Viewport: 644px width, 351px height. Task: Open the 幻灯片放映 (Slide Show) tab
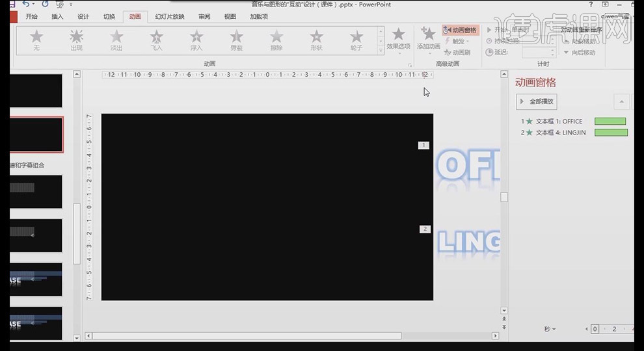(x=169, y=16)
